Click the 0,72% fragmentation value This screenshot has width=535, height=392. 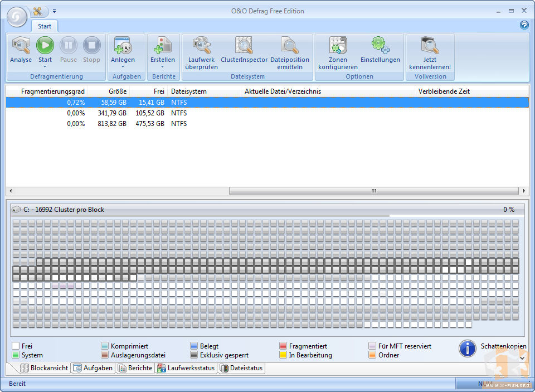click(x=76, y=103)
